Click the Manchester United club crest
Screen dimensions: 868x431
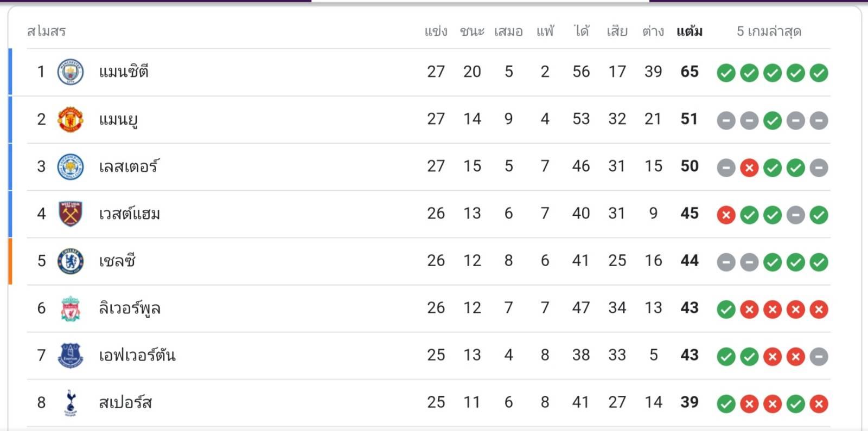point(71,119)
